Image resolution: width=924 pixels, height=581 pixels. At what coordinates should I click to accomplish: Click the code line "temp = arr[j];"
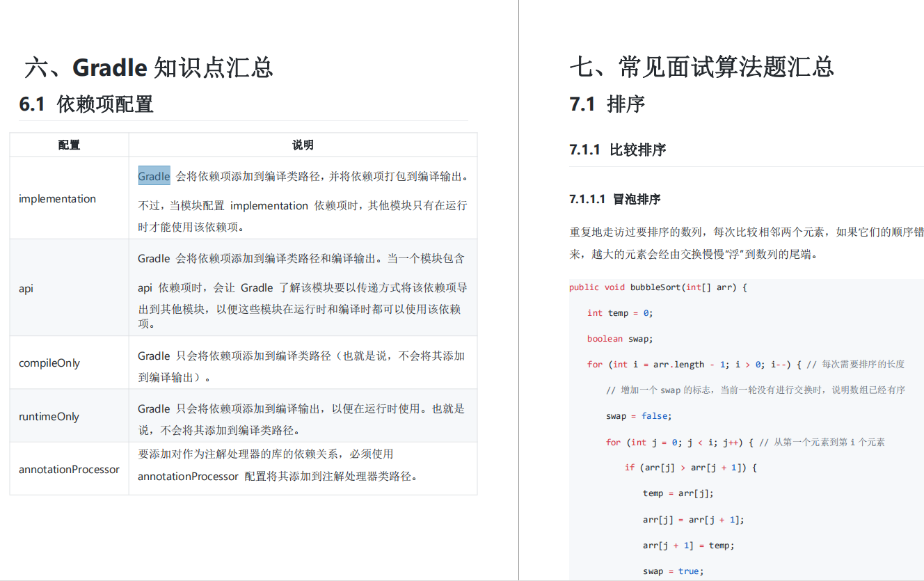coord(678,493)
